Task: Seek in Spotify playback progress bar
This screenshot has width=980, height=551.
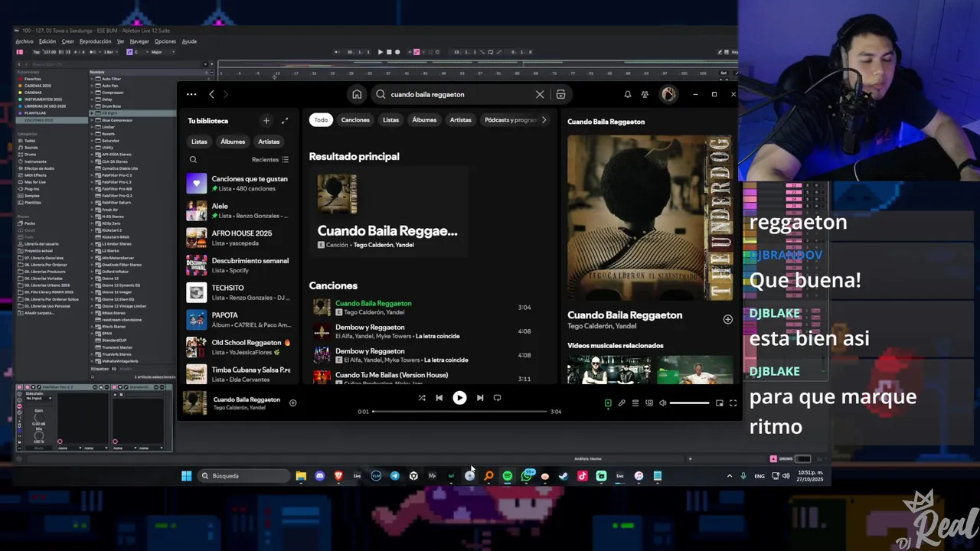Action: [459, 412]
